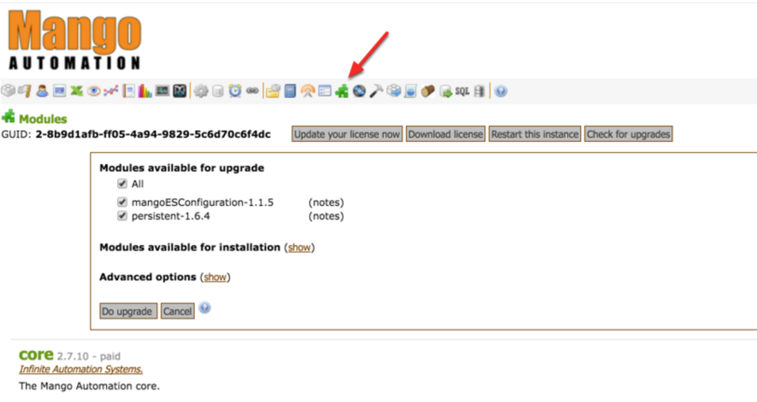757x402 pixels.
Task: Open the gray server rack icon
Action: [x=479, y=91]
